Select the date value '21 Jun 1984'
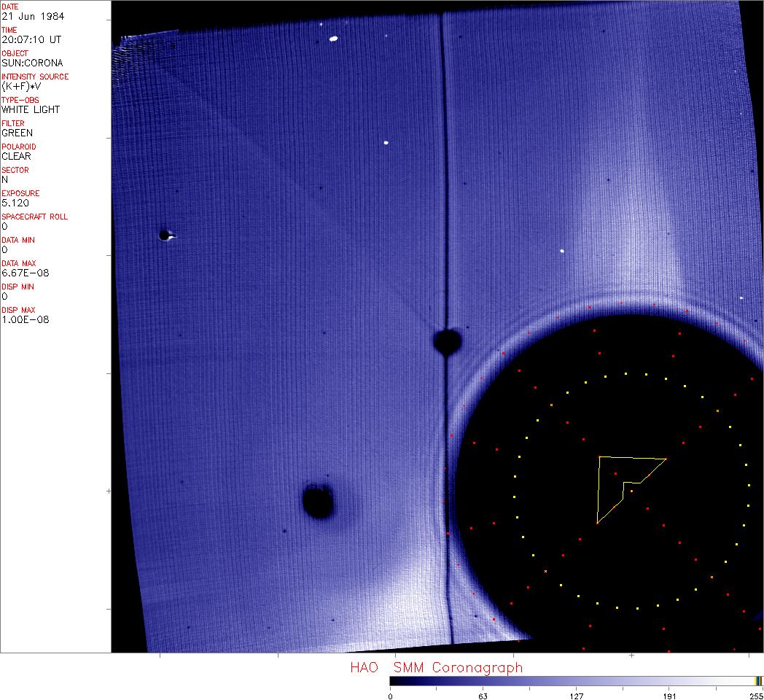This screenshot has width=764, height=700. point(31,16)
